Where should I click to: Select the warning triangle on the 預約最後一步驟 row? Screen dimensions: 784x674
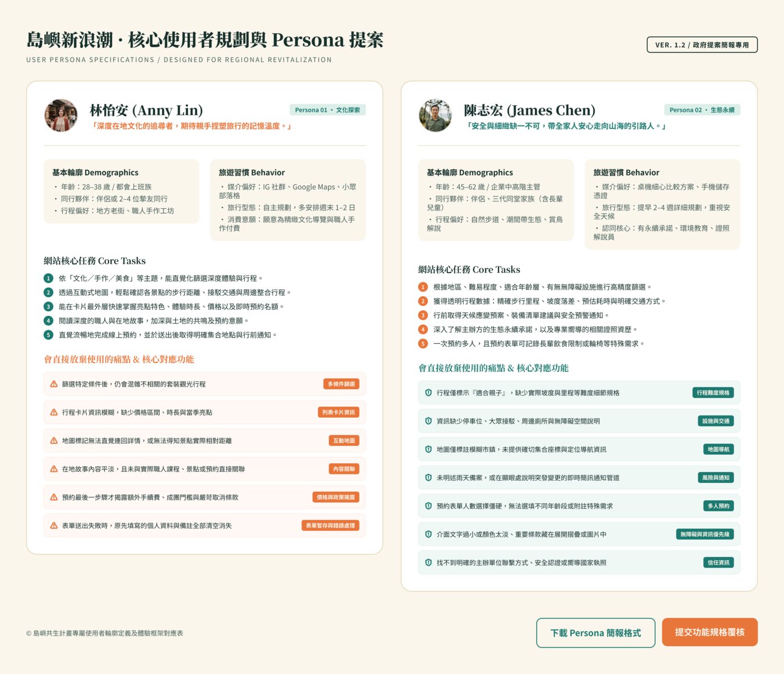[x=54, y=497]
